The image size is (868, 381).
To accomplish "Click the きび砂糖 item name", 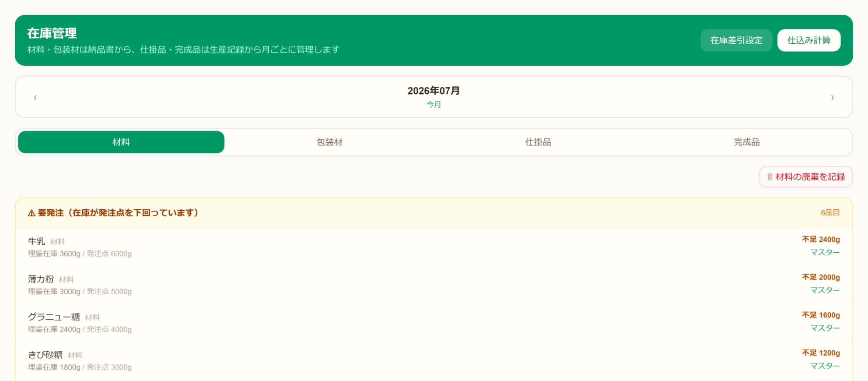I will point(45,355).
